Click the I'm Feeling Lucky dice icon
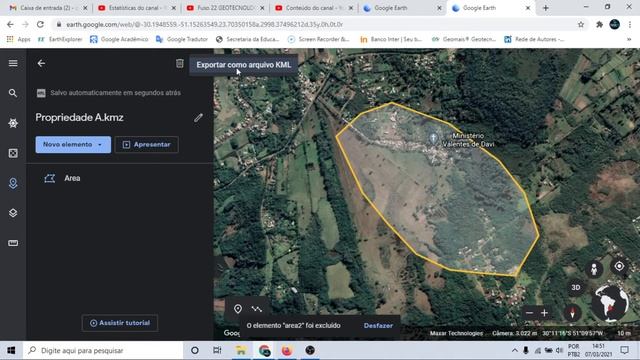The height and width of the screenshot is (360, 640). [x=13, y=153]
